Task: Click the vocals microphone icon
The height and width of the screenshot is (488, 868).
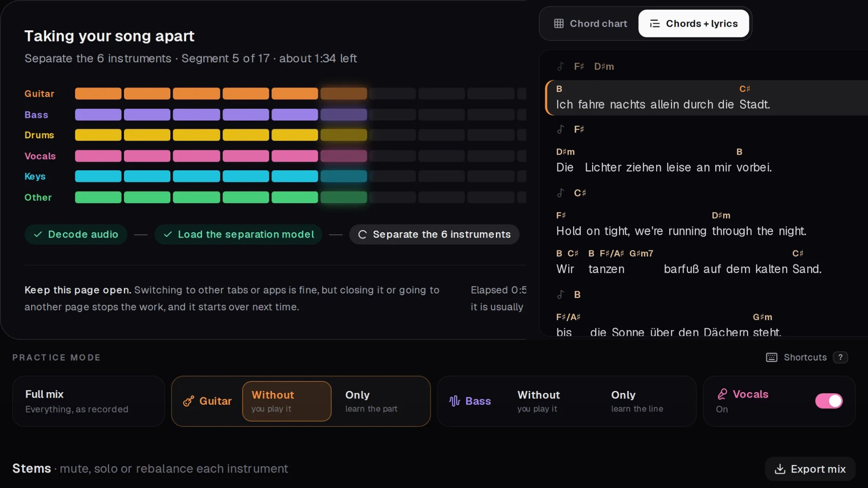Action: 722,394
